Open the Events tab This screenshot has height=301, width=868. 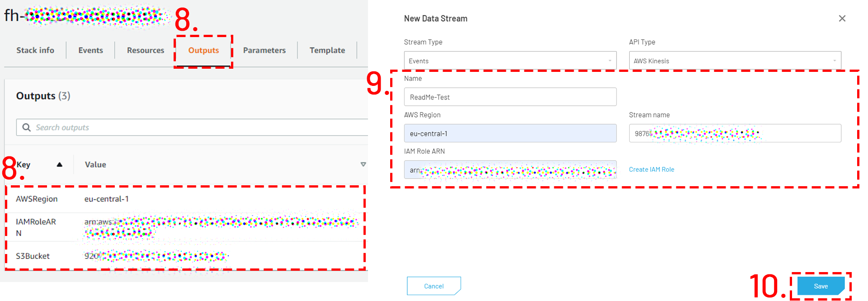coord(90,50)
